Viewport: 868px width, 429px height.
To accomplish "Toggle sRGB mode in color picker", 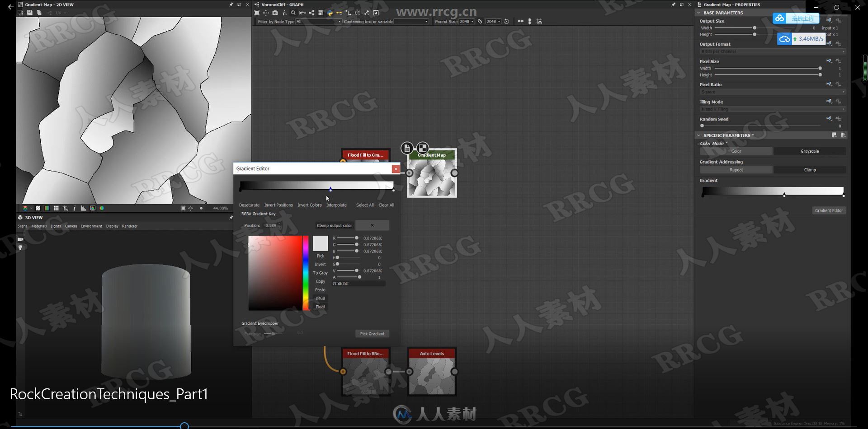I will tap(321, 298).
